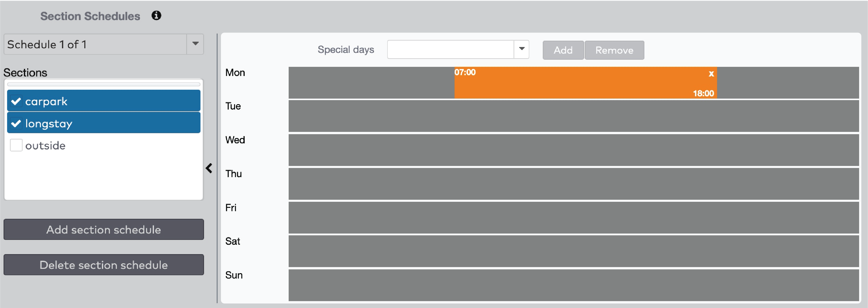Click the Tuesday schedule timeline row

tap(573, 116)
